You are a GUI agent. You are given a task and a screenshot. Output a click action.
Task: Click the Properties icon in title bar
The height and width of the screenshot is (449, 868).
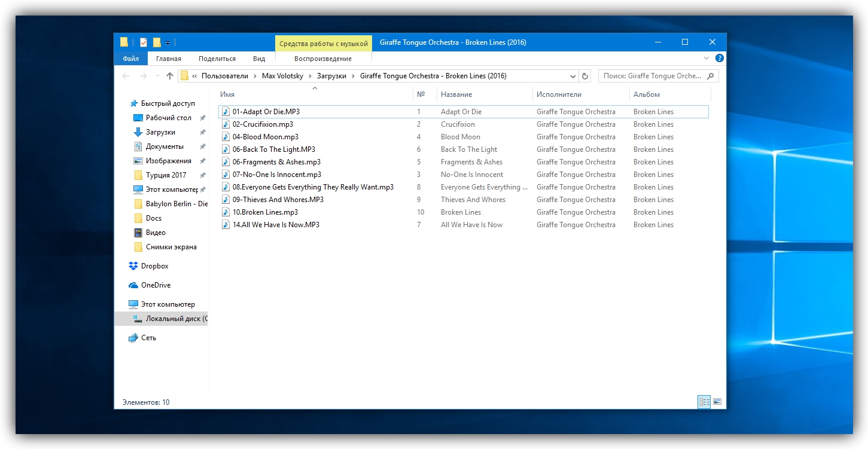pos(144,42)
